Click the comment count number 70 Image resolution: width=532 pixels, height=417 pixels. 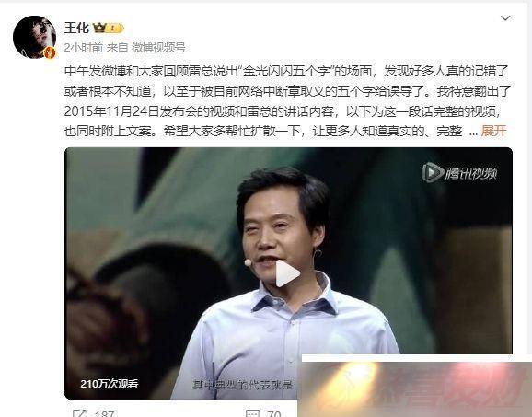tap(273, 413)
